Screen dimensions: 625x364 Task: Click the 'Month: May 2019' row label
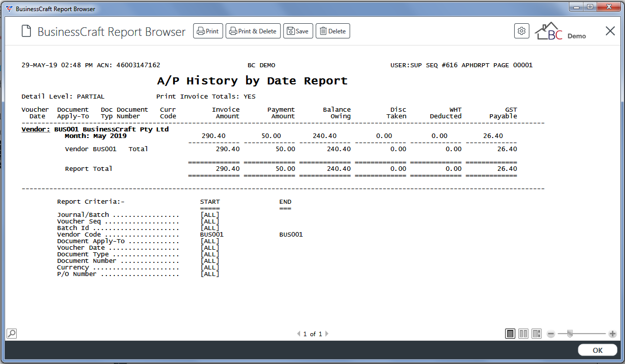pyautogui.click(x=96, y=136)
